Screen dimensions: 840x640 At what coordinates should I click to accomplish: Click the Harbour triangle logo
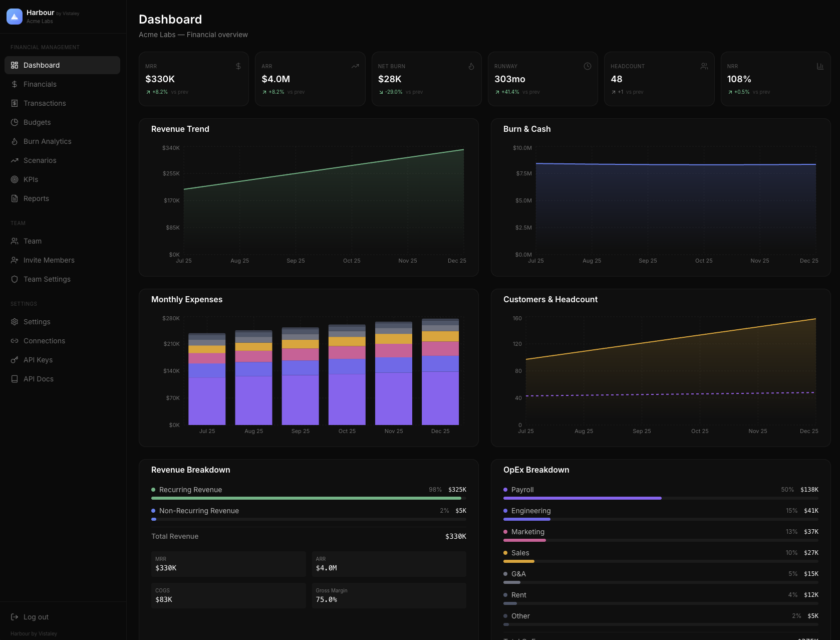click(x=14, y=16)
